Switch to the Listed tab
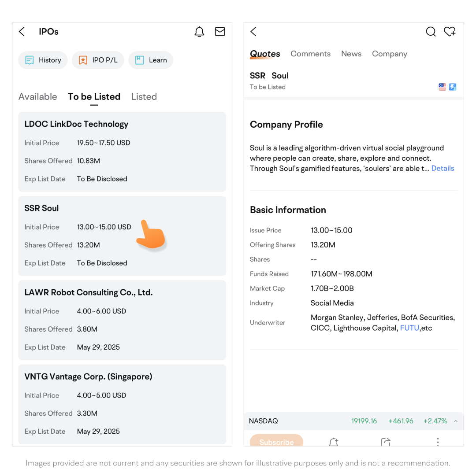This screenshot has height=476, width=476. coord(144,97)
